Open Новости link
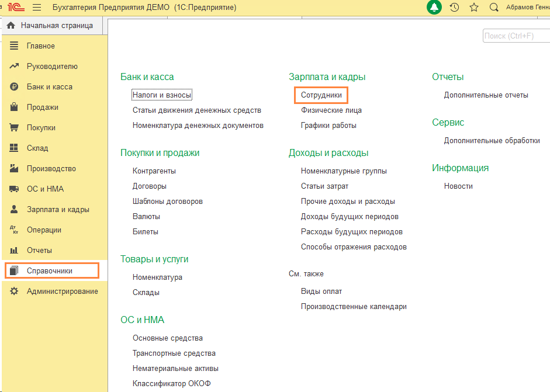Viewport: 550px width, 392px height. pos(458,186)
